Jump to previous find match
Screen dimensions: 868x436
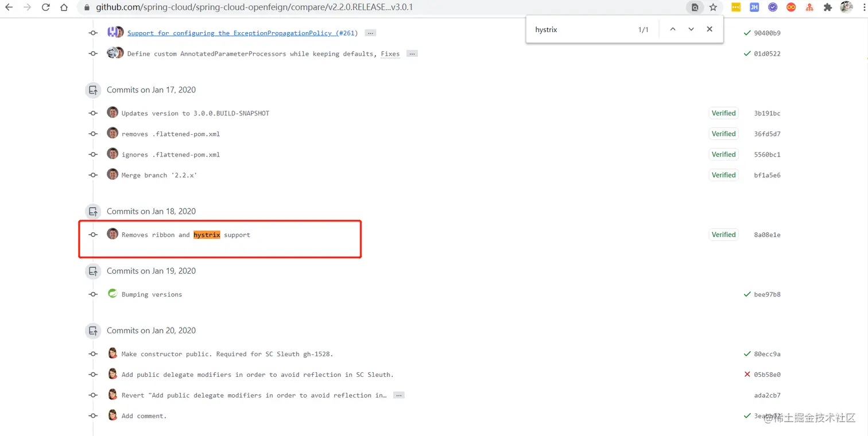tap(673, 29)
